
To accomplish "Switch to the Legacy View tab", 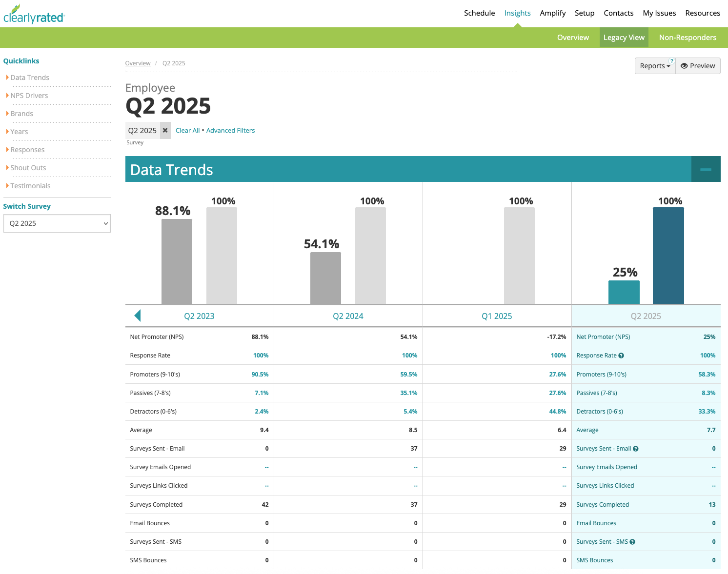I will 624,38.
